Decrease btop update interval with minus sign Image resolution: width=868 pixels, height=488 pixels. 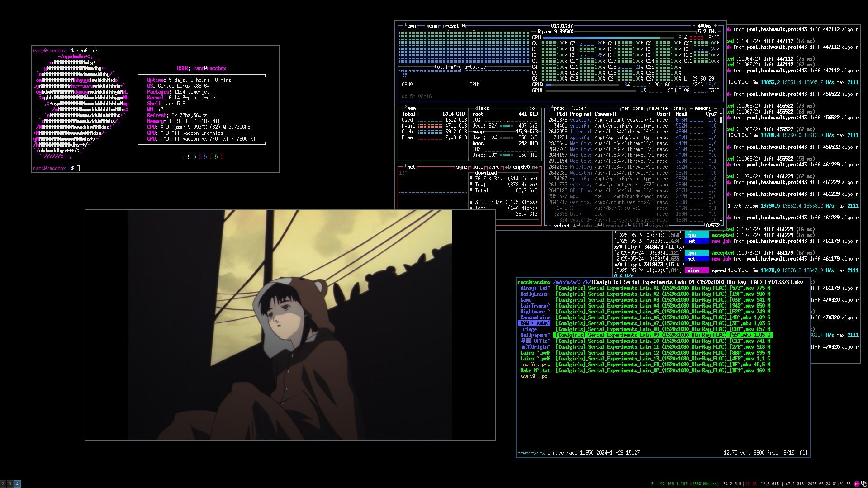coord(694,26)
